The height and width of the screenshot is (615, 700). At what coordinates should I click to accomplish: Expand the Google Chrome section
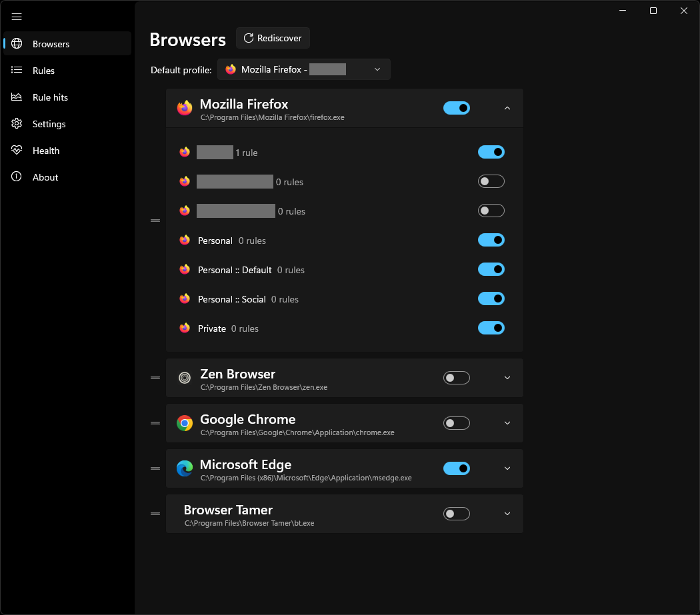click(507, 423)
